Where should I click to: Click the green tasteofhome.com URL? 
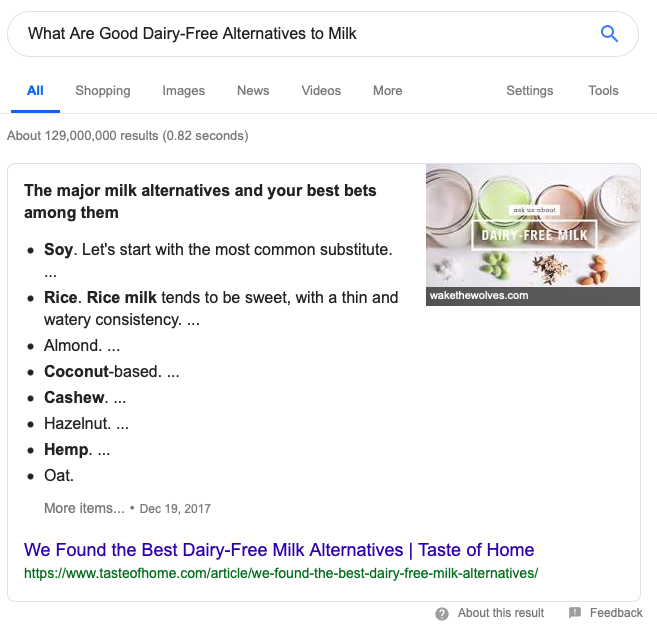[281, 573]
